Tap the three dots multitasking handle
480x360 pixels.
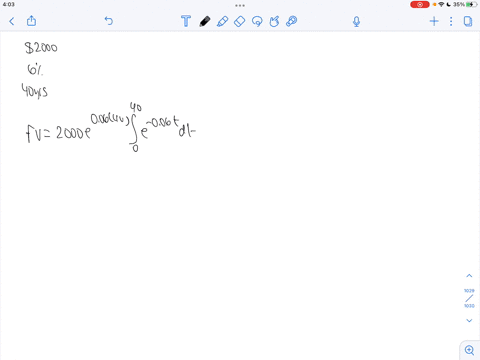[240, 5]
